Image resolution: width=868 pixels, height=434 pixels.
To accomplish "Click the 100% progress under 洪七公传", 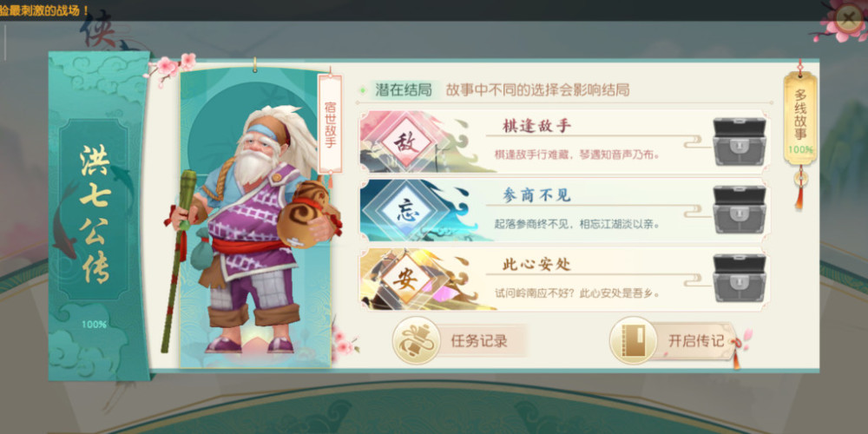I will (94, 325).
